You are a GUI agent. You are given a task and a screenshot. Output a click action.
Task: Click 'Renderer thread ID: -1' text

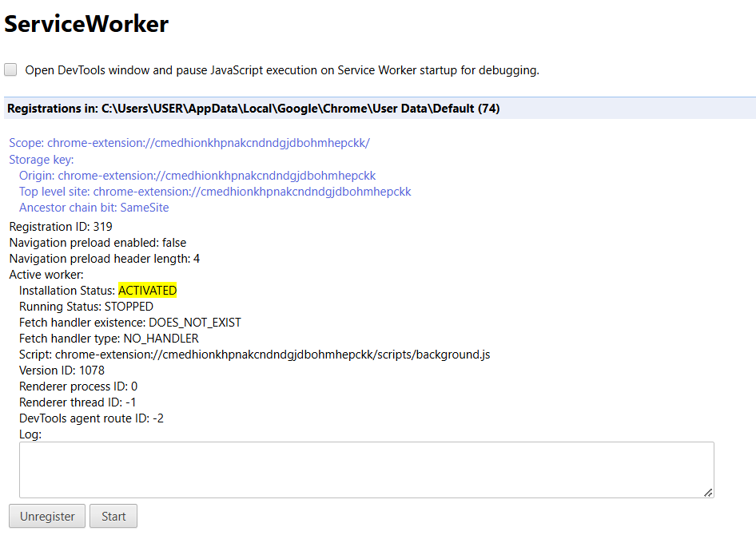[78, 402]
